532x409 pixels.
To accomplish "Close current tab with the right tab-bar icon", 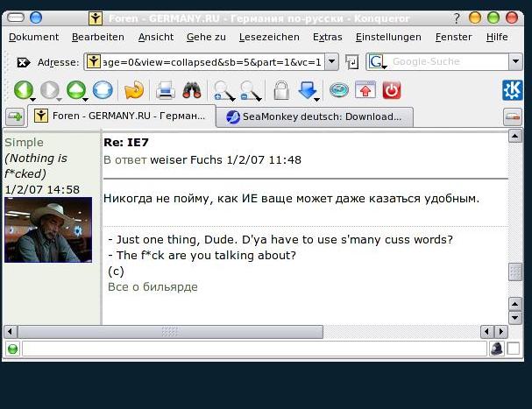I will pos(513,117).
